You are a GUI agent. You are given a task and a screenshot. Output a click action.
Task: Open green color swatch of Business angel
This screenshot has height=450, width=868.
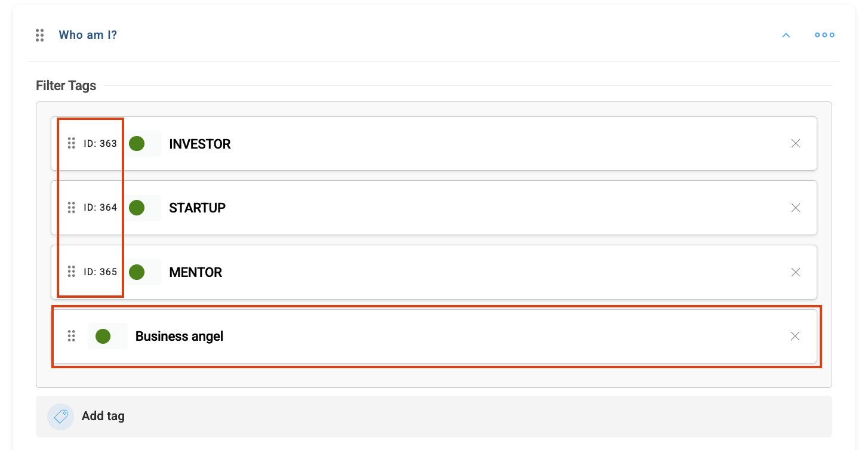click(x=103, y=336)
